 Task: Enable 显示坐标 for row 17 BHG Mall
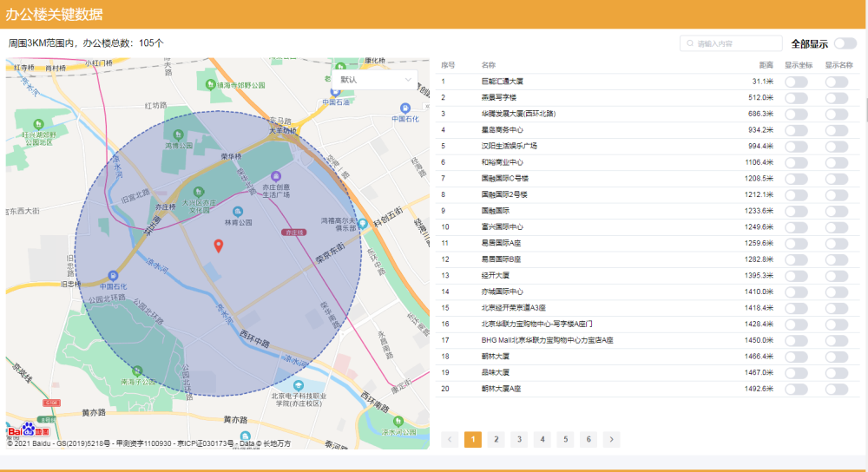click(796, 341)
